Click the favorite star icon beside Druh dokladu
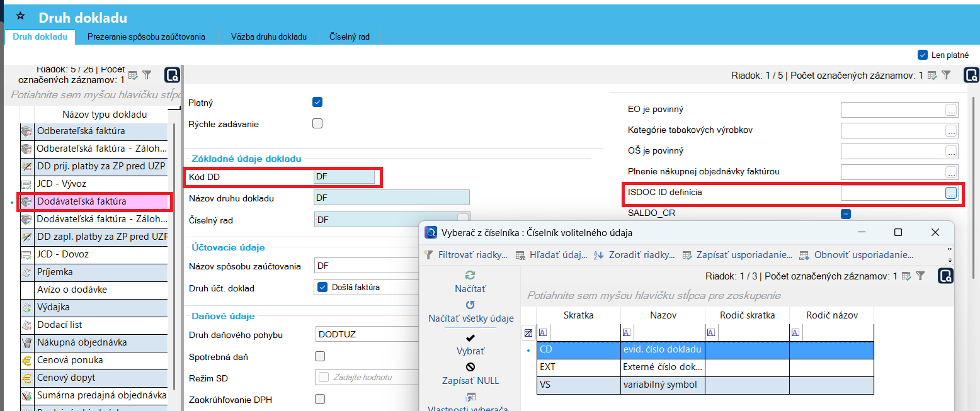The width and height of the screenshot is (980, 411). point(20,16)
